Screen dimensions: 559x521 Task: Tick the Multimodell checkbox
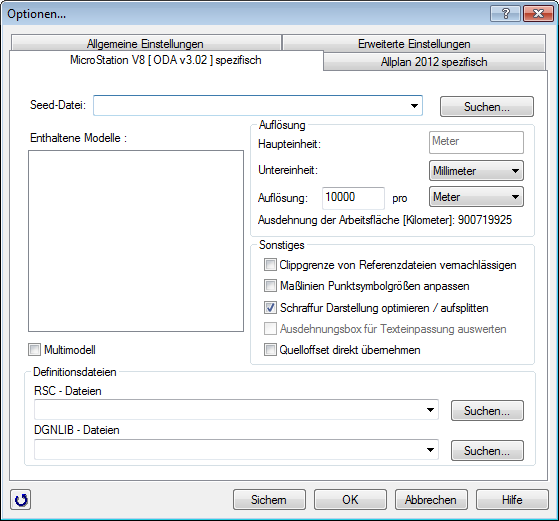pyautogui.click(x=35, y=349)
